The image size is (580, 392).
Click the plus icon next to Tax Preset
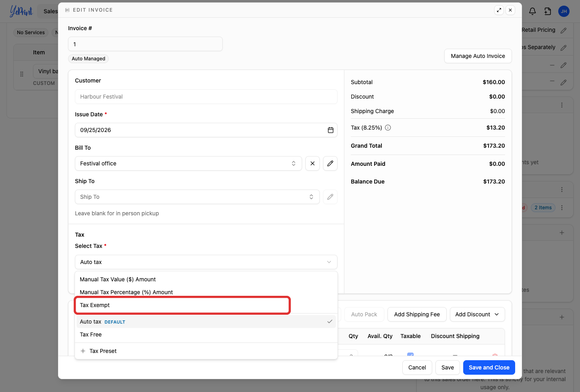83,351
